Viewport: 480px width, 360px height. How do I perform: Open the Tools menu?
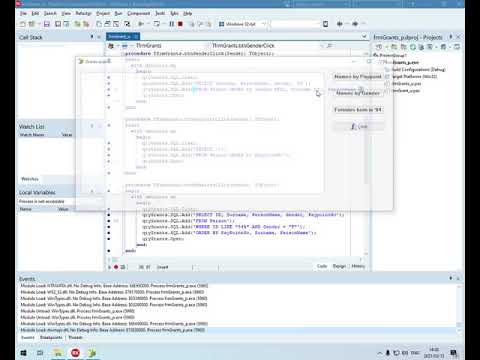160,13
